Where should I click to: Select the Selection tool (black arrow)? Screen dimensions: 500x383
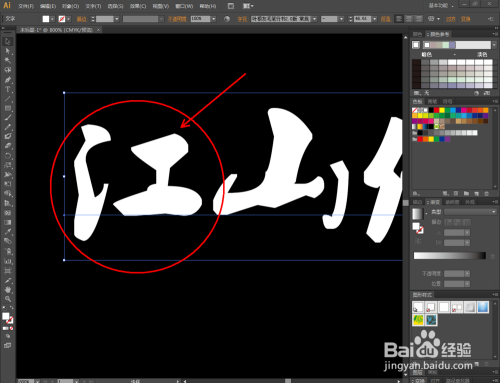[8, 41]
